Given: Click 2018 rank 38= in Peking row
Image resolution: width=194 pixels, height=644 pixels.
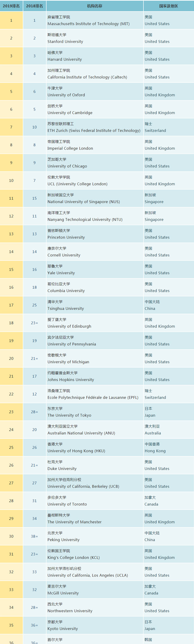Looking at the screenshot, I should click(x=35, y=536).
